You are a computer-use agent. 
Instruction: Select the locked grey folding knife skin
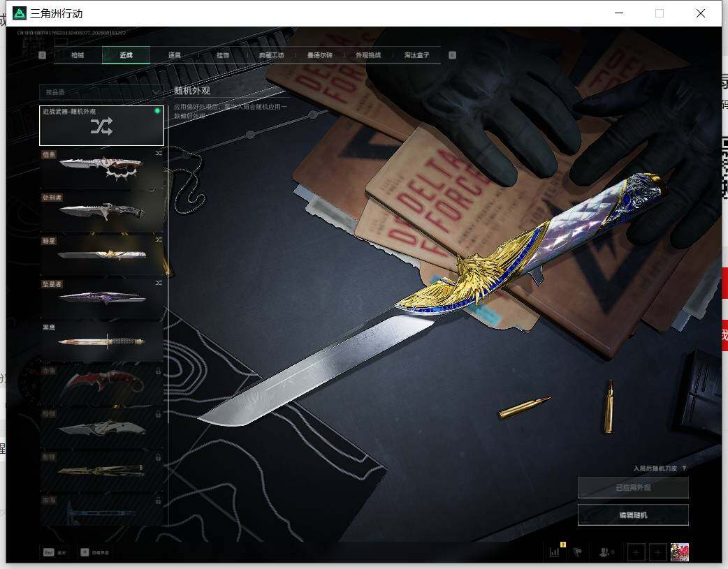(x=101, y=427)
